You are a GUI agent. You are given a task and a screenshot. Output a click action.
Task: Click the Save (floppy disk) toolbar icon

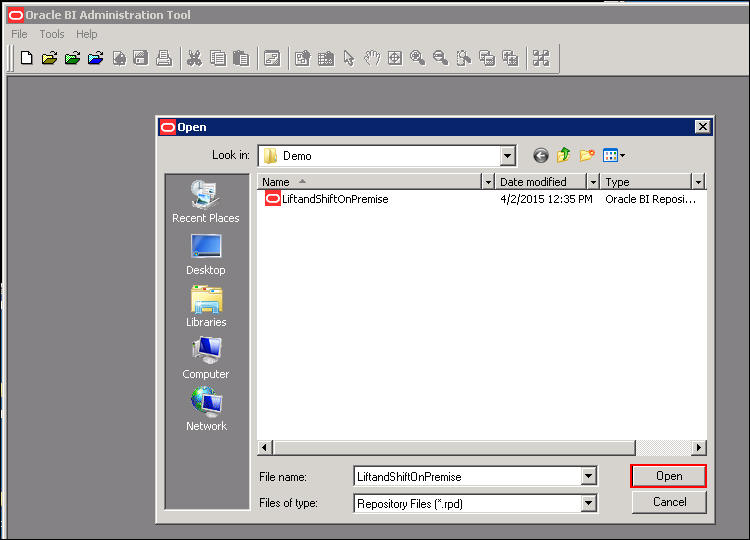141,58
